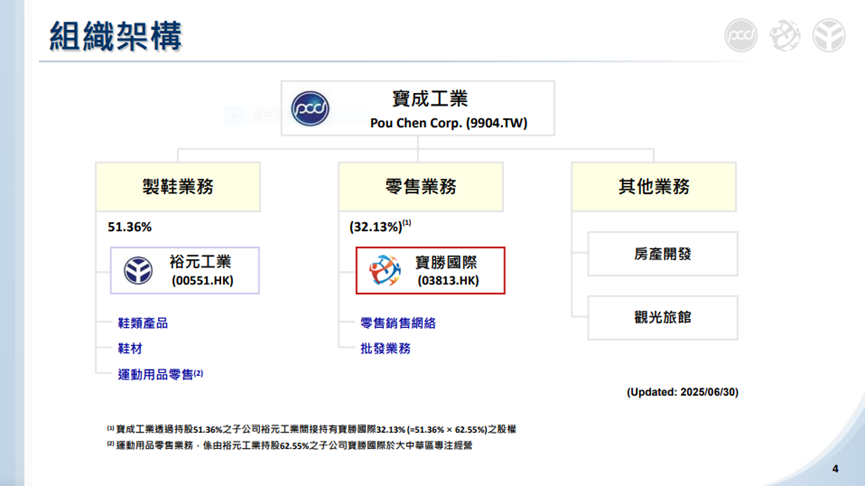Click the 運動用品零售 blue text
The image size is (865, 486).
click(156, 375)
